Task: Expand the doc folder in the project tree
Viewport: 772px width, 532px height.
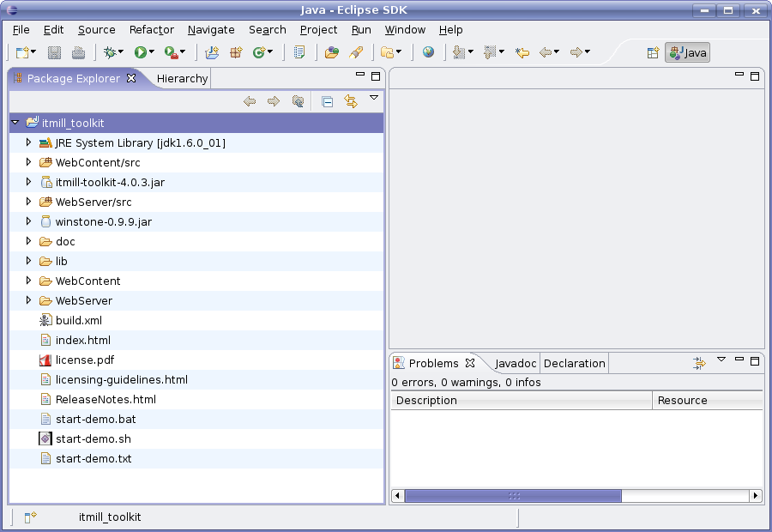Action: 28,241
